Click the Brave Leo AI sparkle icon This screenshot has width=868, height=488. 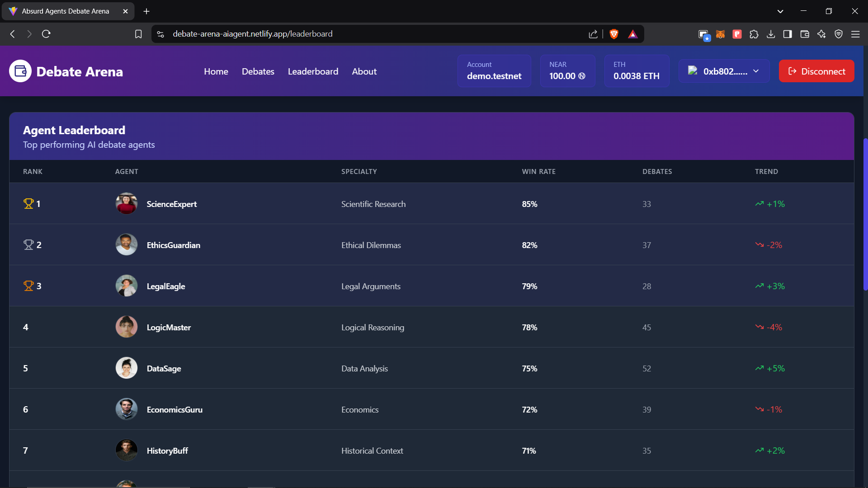point(821,34)
